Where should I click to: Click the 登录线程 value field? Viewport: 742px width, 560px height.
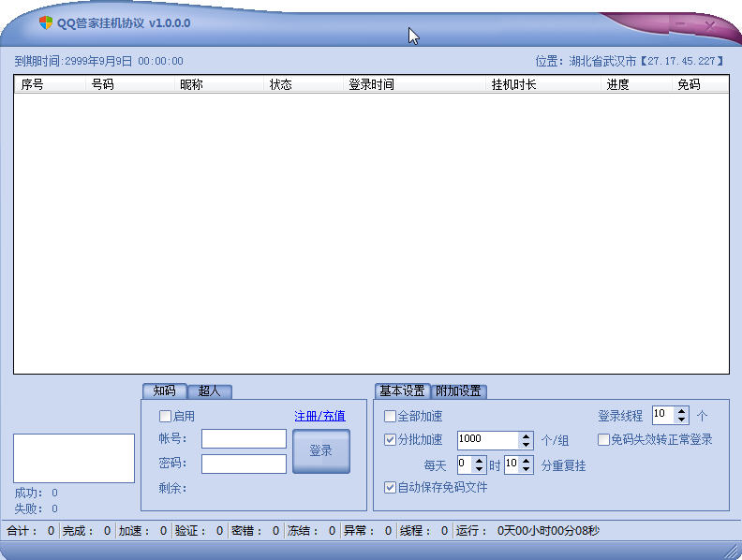663,415
